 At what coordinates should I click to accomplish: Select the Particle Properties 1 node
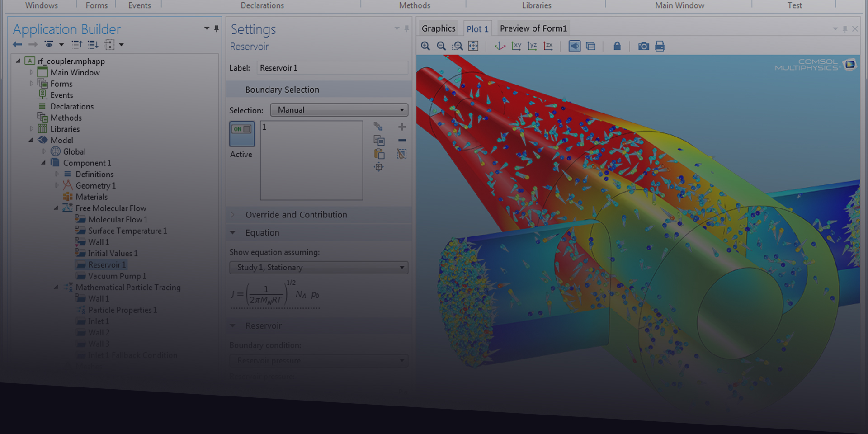123,310
